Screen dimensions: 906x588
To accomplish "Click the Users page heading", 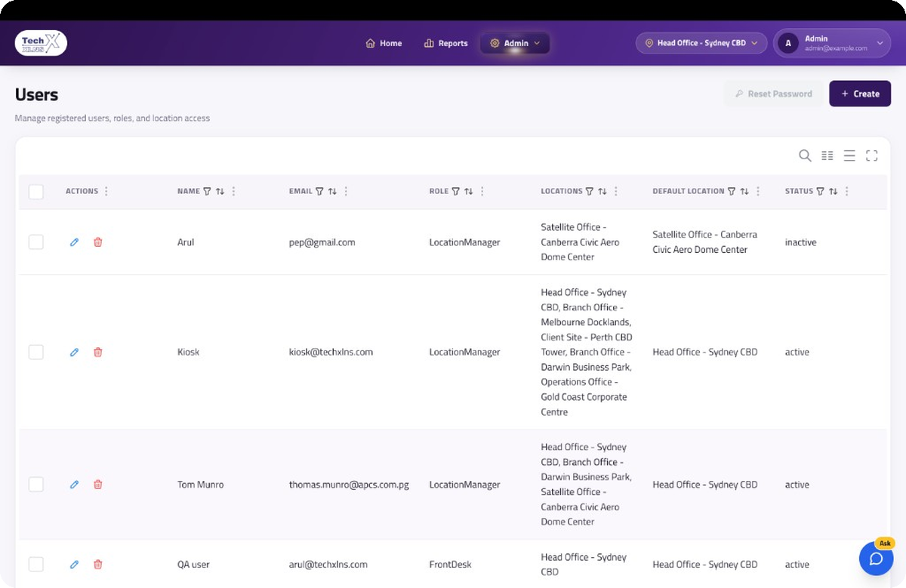I will point(36,95).
